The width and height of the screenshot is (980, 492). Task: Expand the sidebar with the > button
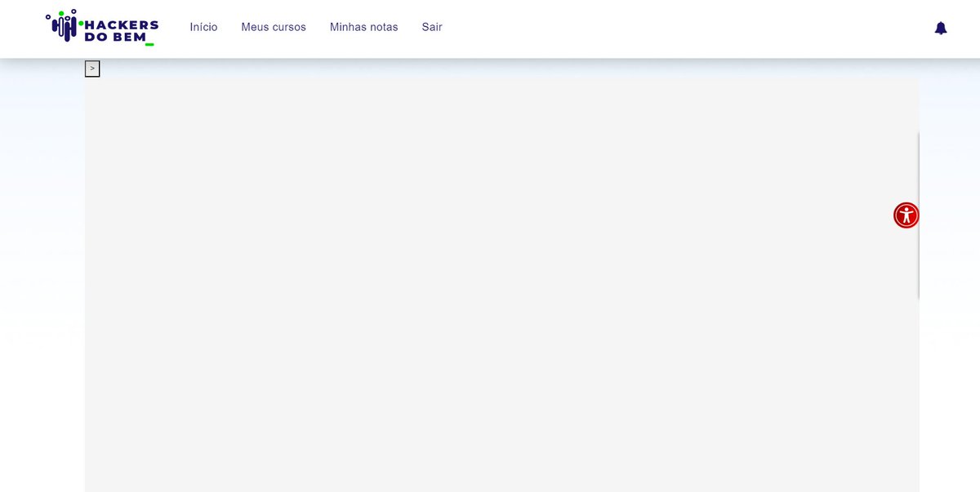click(92, 69)
